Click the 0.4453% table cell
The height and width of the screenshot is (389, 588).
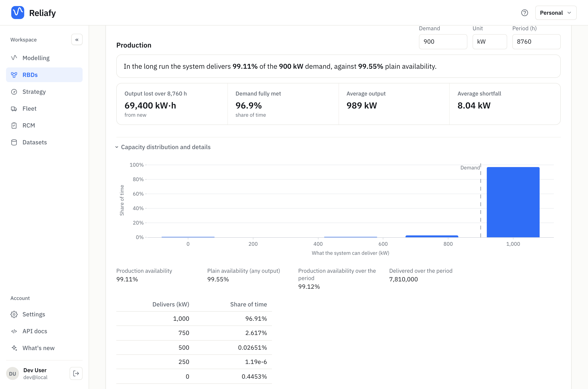tap(254, 377)
